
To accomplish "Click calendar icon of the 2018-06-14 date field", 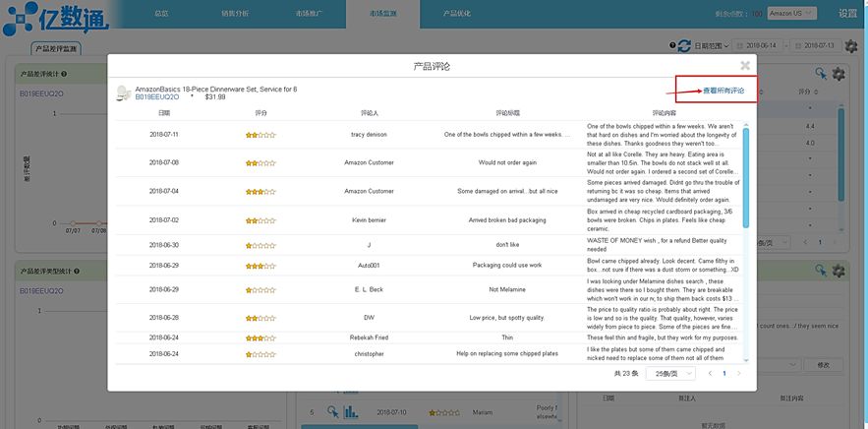I will click(x=739, y=46).
